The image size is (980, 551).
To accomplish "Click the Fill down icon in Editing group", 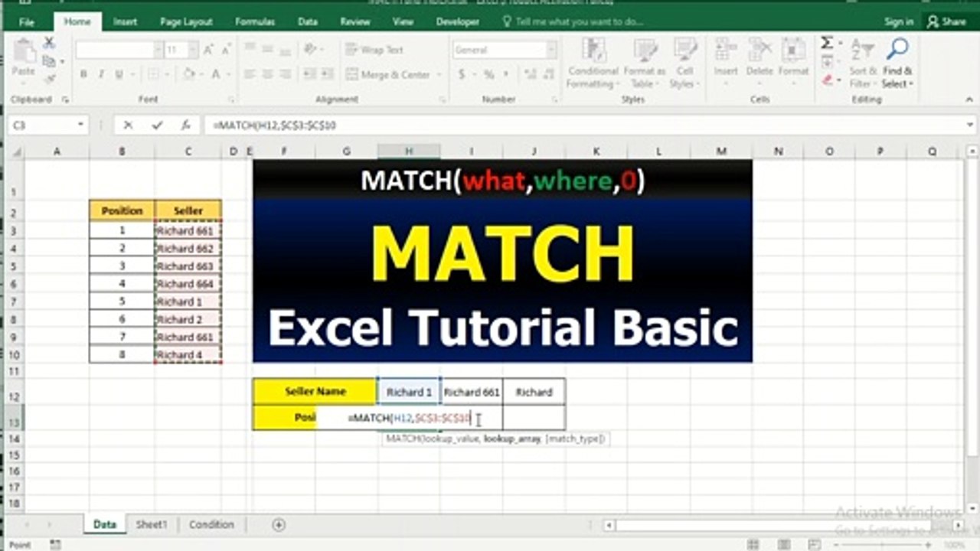I will pos(827,61).
